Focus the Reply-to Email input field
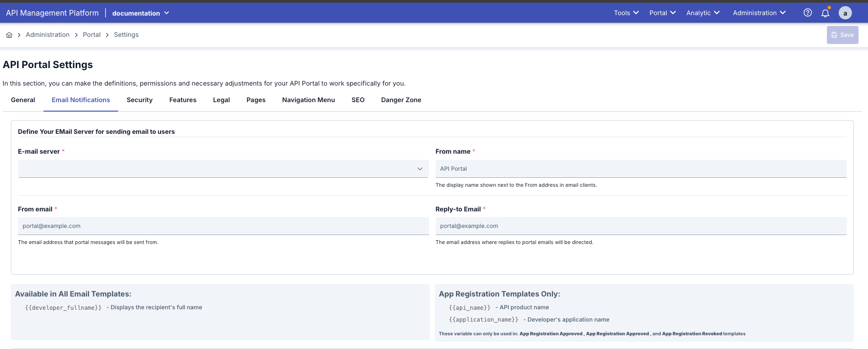This screenshot has height=349, width=868. click(x=641, y=226)
